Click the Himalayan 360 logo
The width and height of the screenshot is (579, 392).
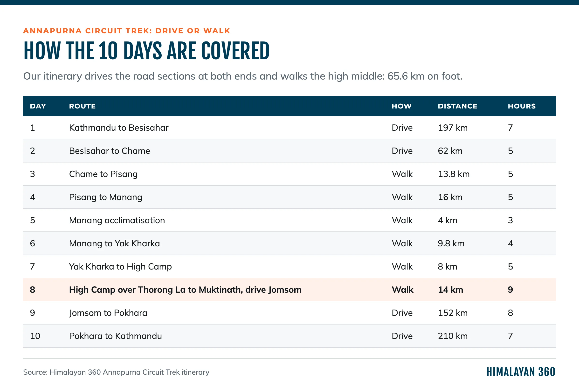click(521, 372)
